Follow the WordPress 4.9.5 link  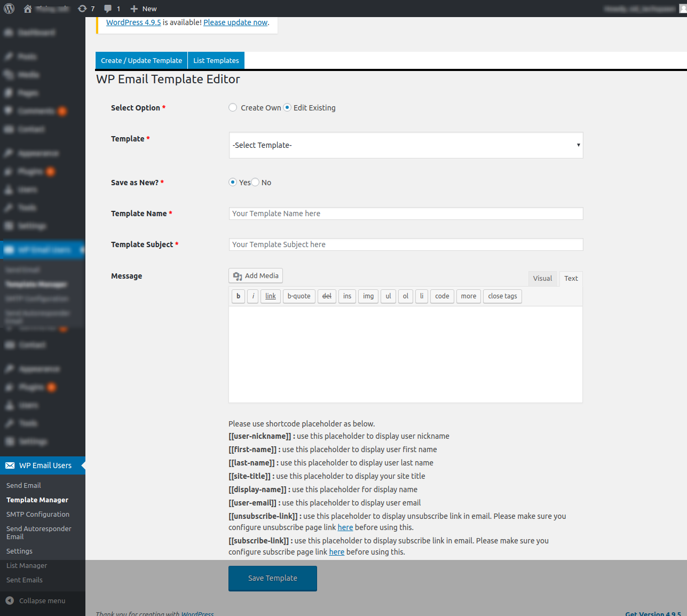click(133, 22)
